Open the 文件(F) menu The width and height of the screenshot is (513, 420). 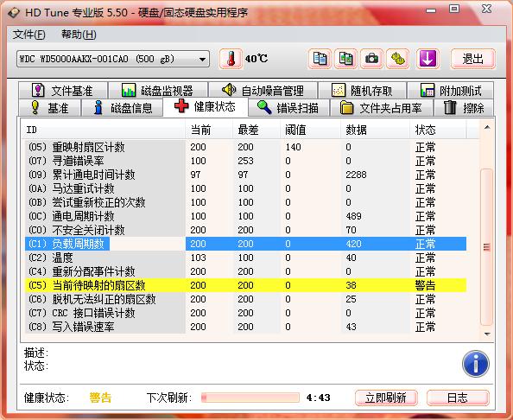[28, 35]
